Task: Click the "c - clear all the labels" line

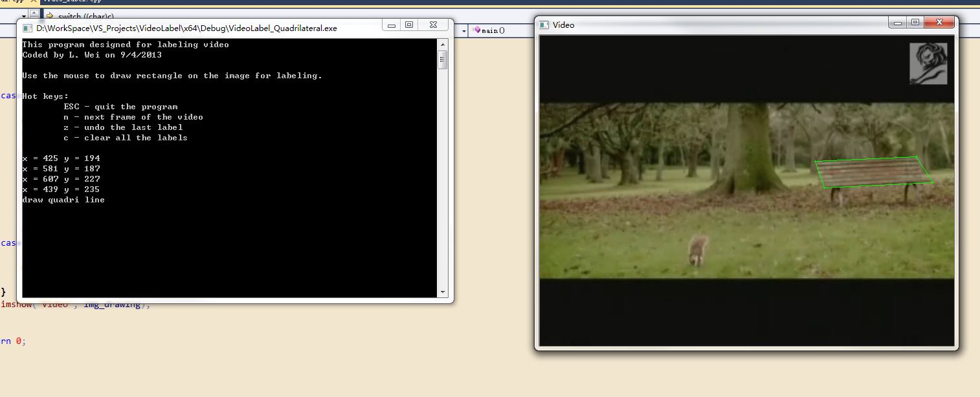Action: coord(126,138)
